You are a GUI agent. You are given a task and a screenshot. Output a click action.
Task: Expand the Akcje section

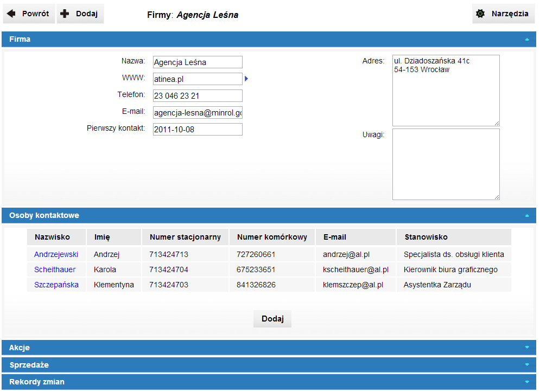click(526, 348)
